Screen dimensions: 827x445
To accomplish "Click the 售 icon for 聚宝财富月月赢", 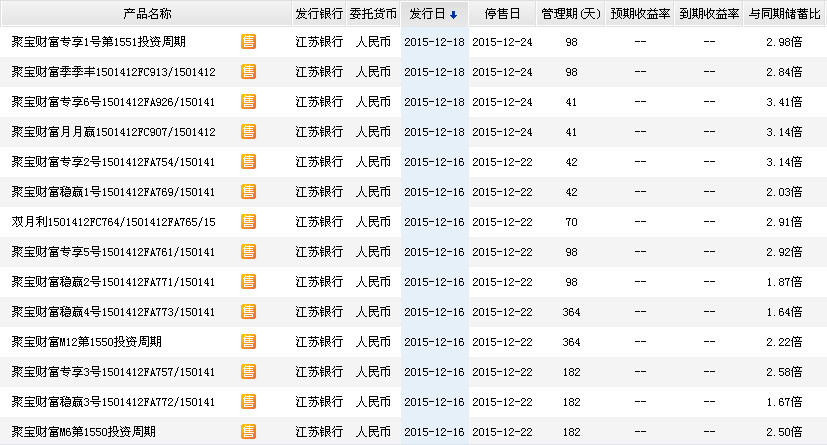I will click(248, 132).
